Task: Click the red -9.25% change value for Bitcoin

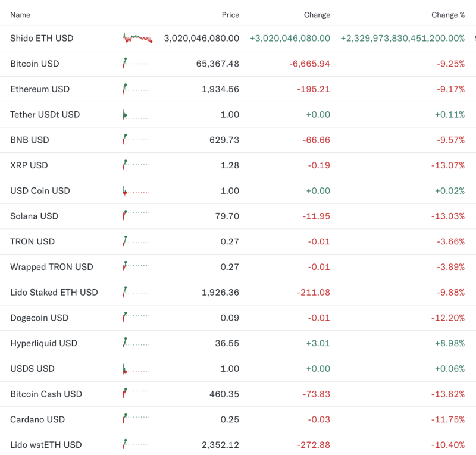Action: [x=451, y=64]
